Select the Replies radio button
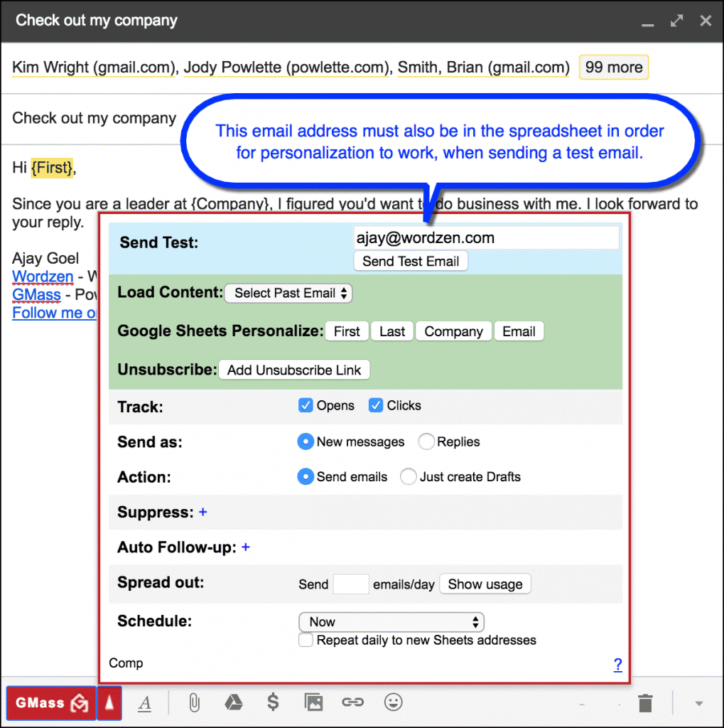Viewport: 724px width, 728px height. pyautogui.click(x=426, y=441)
